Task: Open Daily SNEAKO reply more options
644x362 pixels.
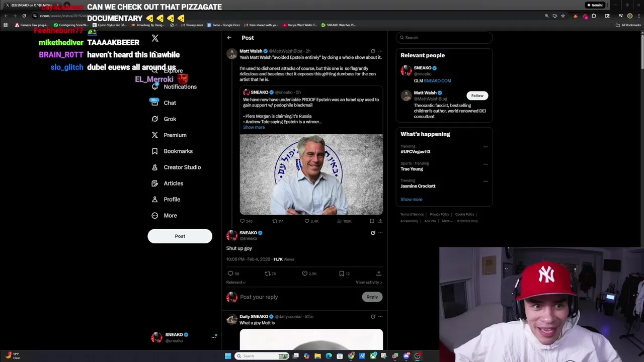Action: click(x=380, y=316)
